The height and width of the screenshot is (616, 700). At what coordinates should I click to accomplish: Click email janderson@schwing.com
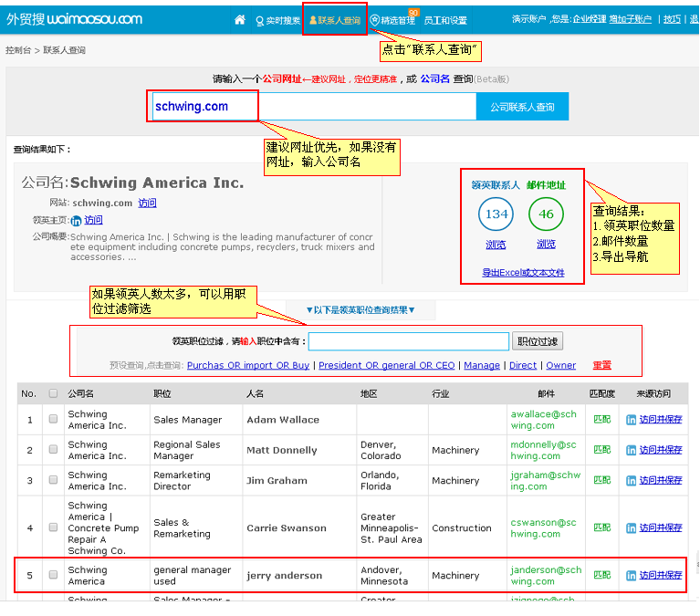pos(546,575)
